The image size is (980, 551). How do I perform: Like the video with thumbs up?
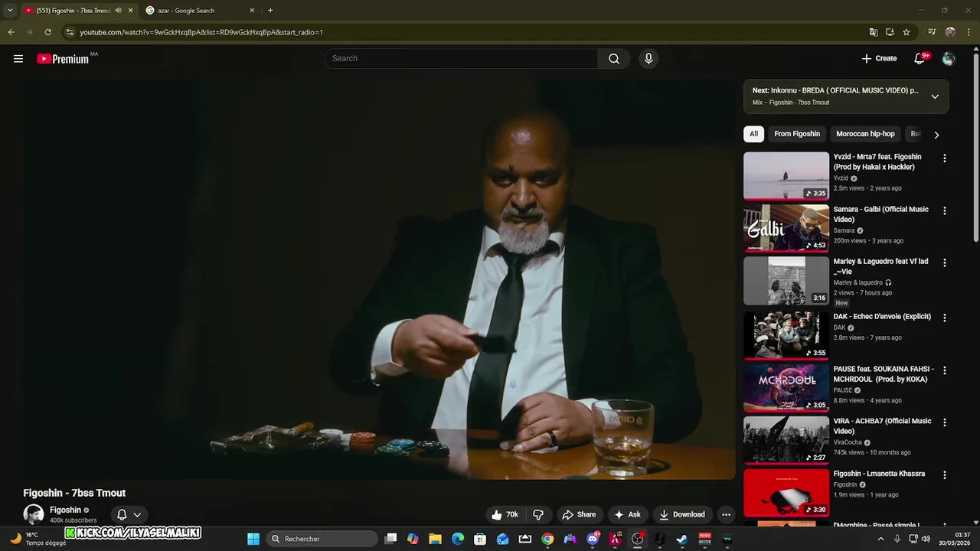point(505,514)
